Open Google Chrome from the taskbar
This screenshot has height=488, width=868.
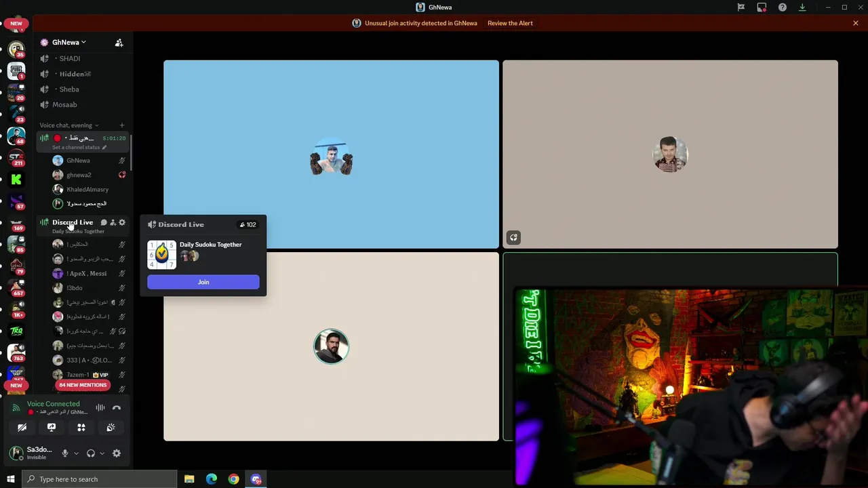pyautogui.click(x=233, y=479)
